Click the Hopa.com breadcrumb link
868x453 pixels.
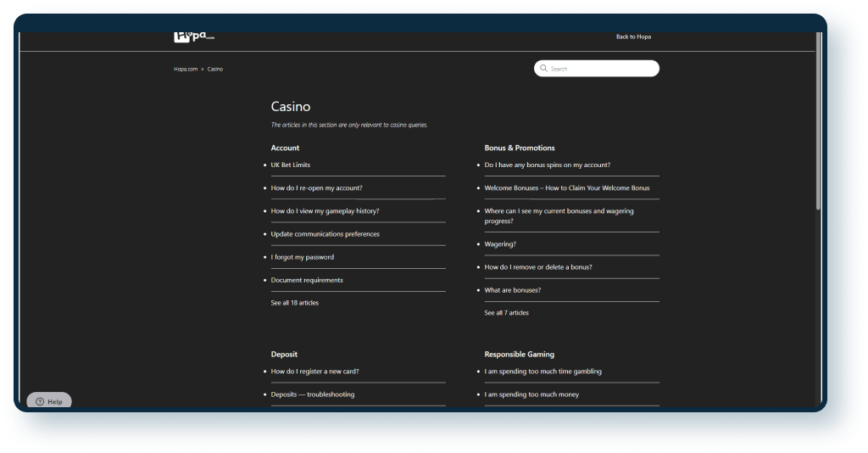point(186,69)
